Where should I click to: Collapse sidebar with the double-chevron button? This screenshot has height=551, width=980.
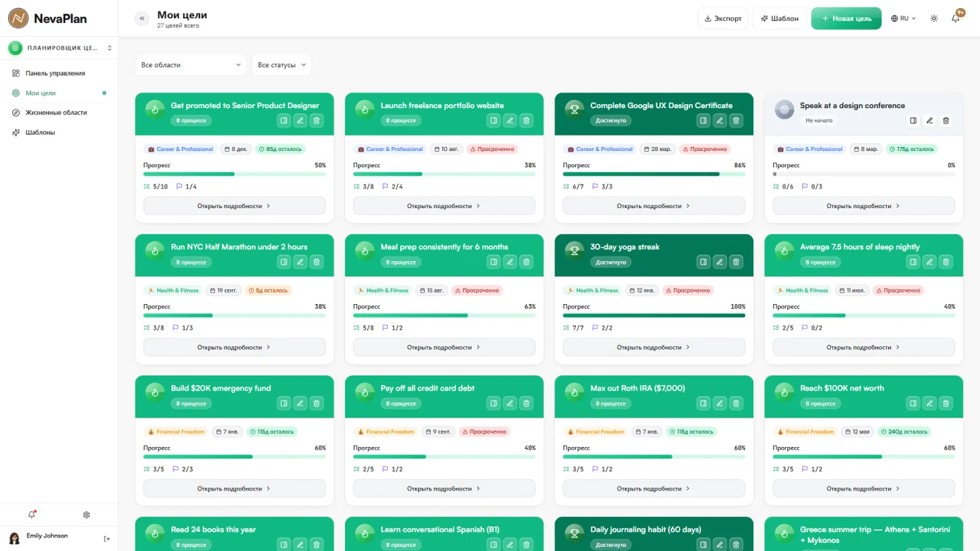pyautogui.click(x=142, y=18)
